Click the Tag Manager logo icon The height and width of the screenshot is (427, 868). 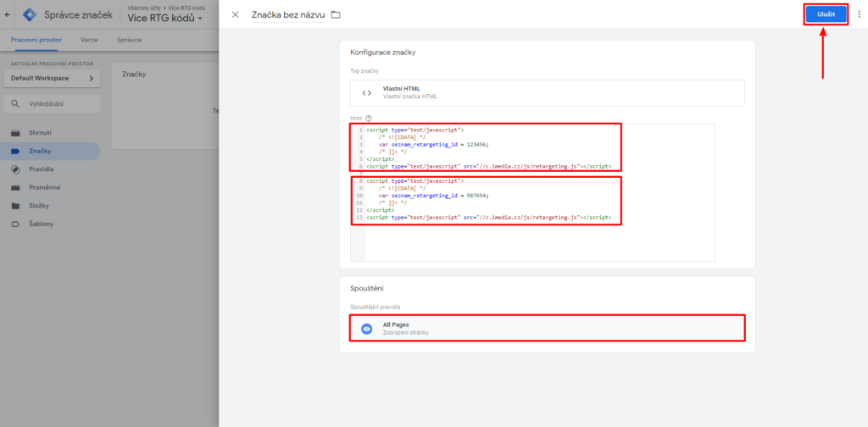click(x=30, y=15)
